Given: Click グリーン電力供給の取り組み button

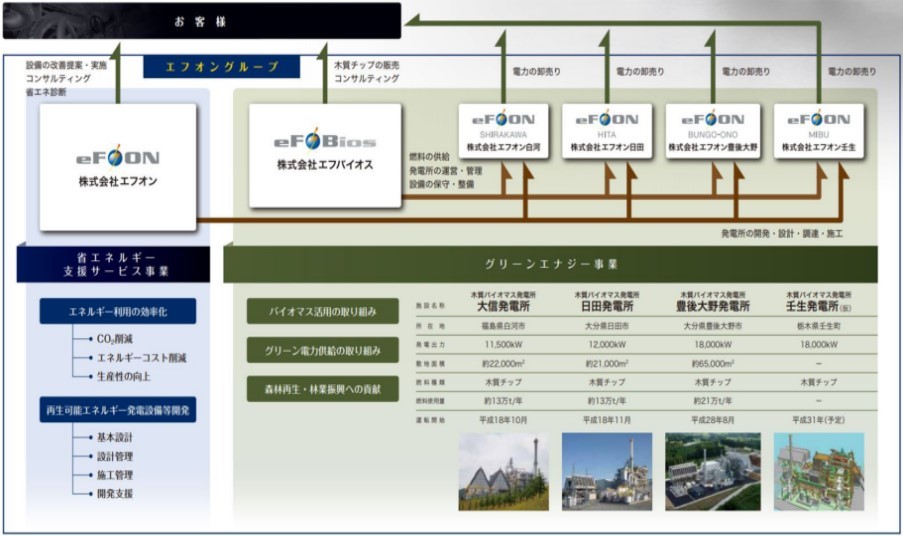Looking at the screenshot, I should [x=322, y=350].
